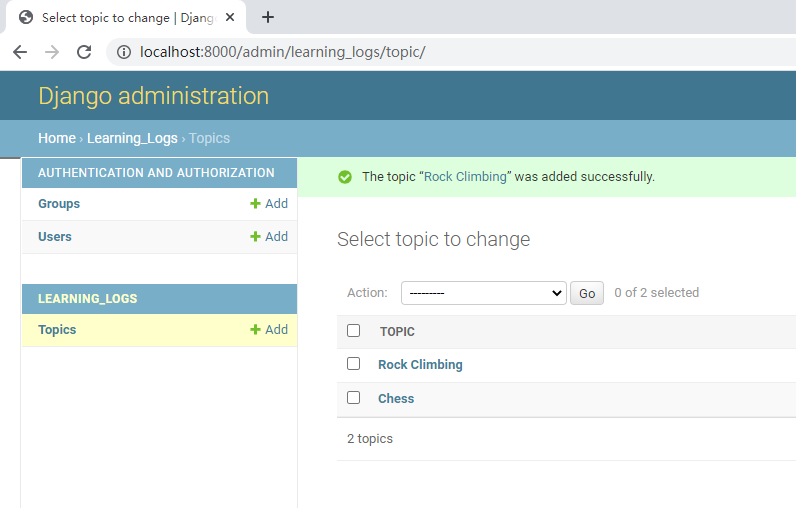
Task: Sort by the TOPIC column header
Action: (397, 332)
